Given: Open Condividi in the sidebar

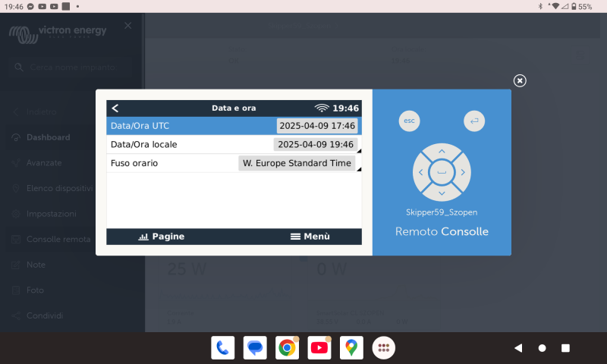Looking at the screenshot, I should click(45, 315).
